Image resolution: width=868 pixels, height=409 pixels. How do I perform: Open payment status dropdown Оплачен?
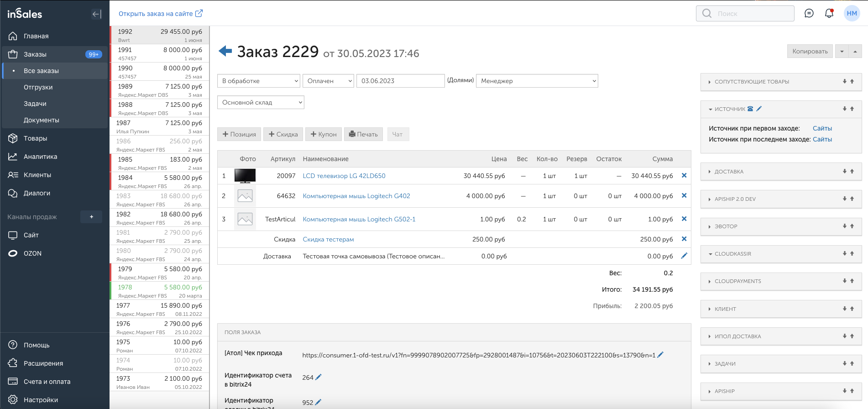tap(328, 81)
